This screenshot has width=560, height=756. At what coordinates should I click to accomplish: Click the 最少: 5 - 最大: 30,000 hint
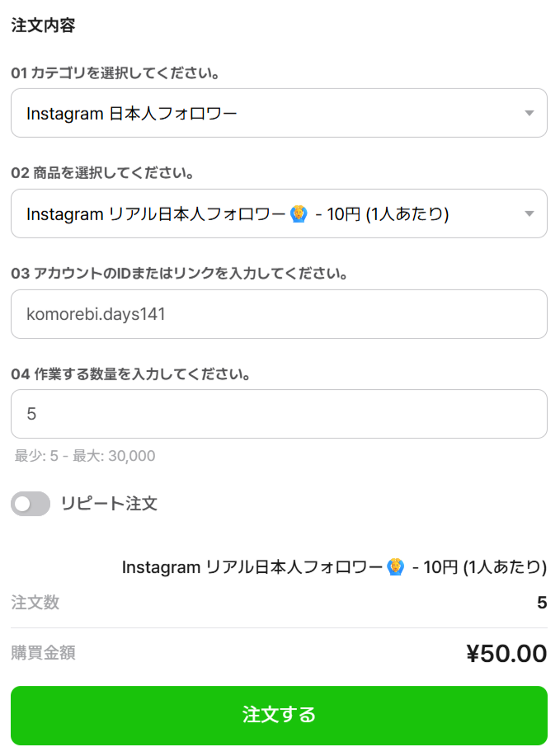(85, 456)
